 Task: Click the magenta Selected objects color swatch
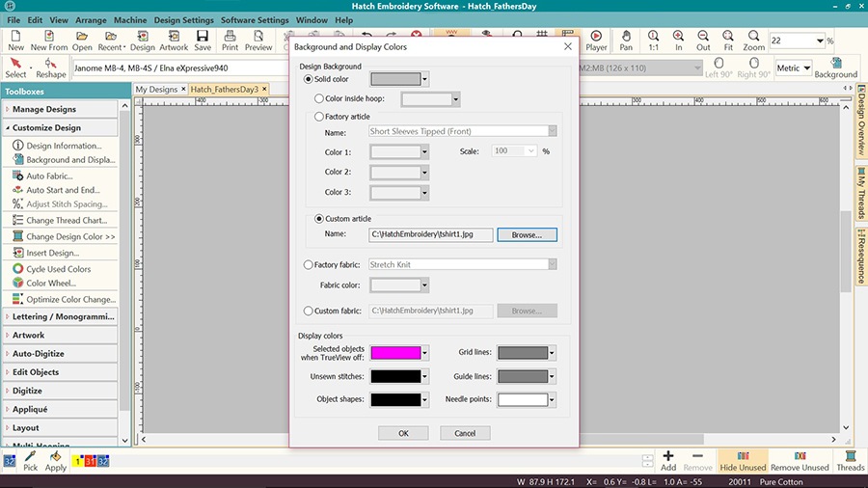(x=395, y=353)
